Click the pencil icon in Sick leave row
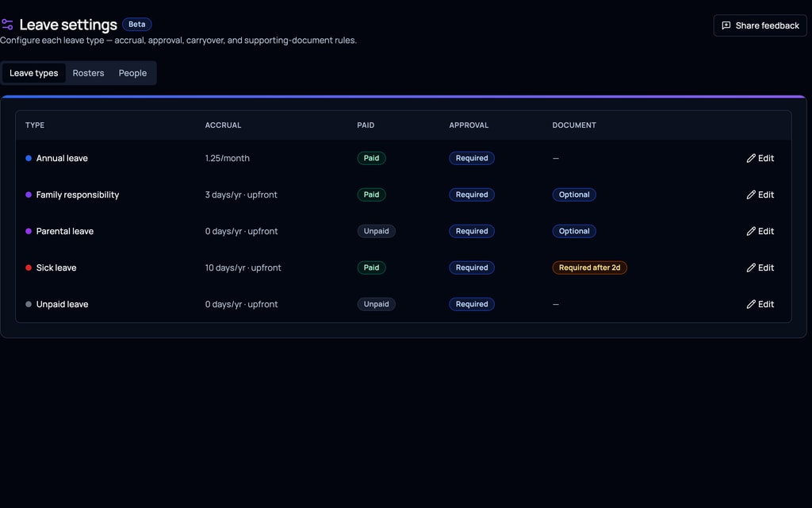Screen dimensions: 812x508 pos(751,268)
